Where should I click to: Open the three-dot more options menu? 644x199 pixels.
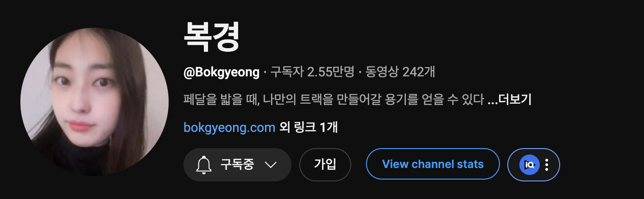[547, 164]
